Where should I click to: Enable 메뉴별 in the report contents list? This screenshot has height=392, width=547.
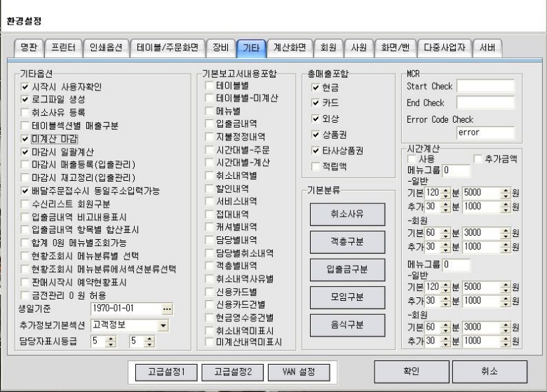(x=210, y=111)
